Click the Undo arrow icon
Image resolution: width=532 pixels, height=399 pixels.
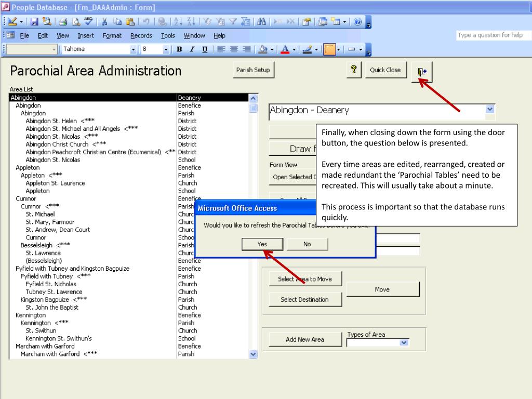(146, 22)
